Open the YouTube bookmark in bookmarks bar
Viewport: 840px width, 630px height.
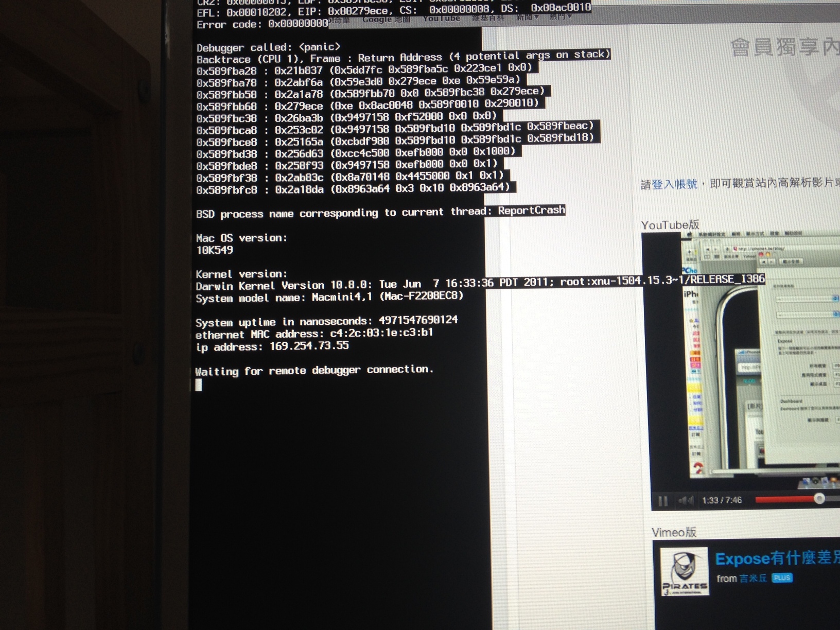pyautogui.click(x=442, y=19)
